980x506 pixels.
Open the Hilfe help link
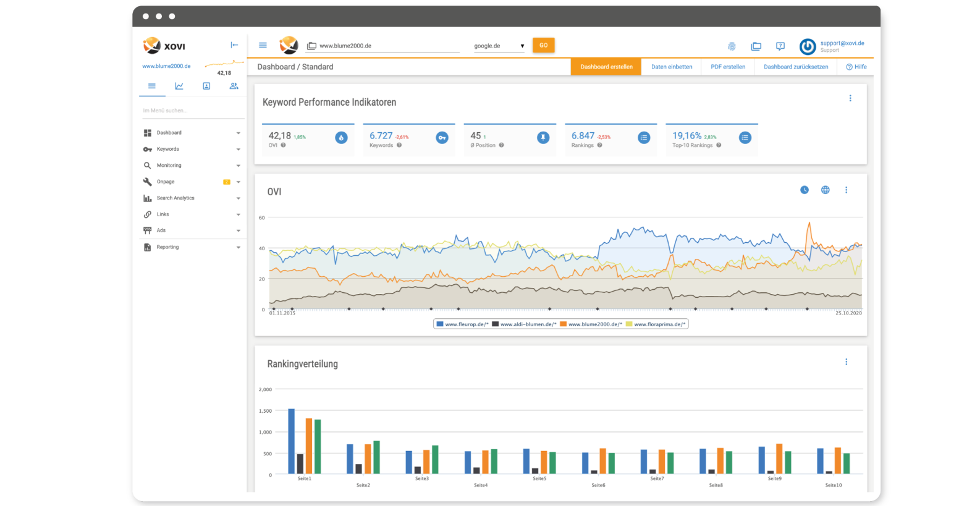tap(856, 67)
